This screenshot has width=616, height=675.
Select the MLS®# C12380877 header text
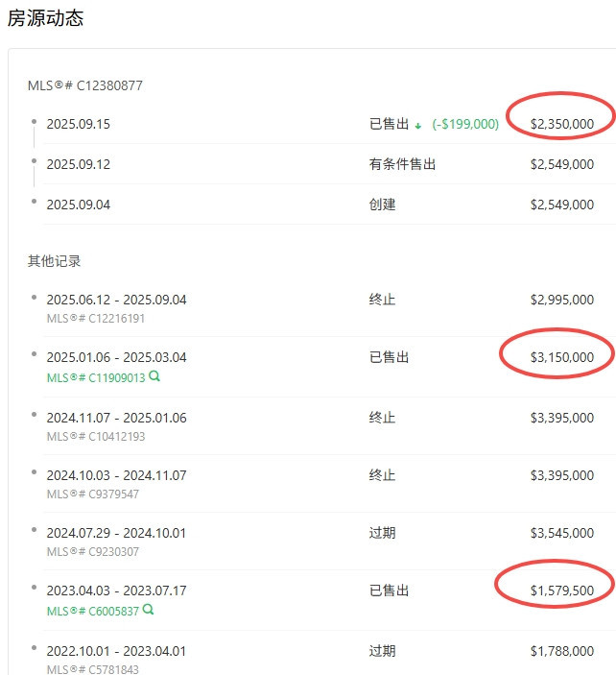point(84,85)
